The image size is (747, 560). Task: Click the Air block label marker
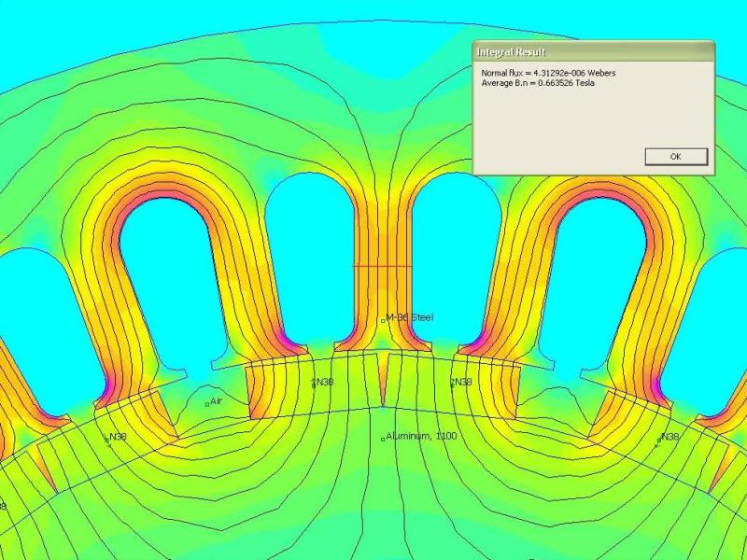point(207,404)
